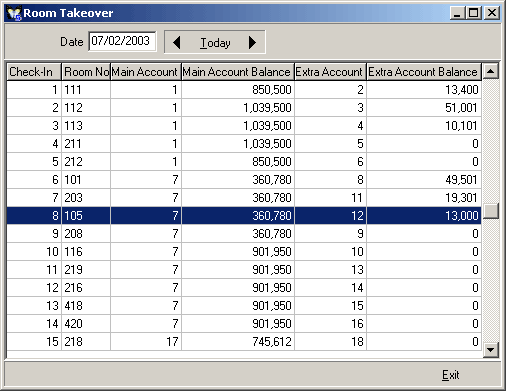Maximize the Room Takeover window
This screenshot has height=391, width=506.
tap(473, 13)
